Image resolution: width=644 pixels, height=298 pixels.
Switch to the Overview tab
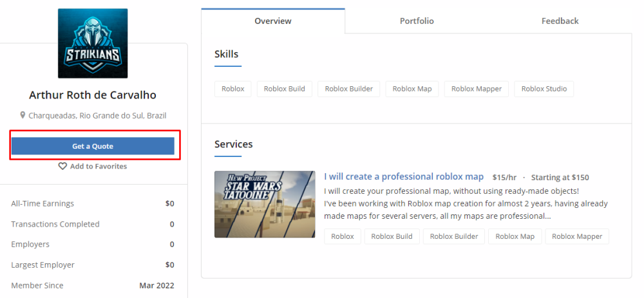272,21
